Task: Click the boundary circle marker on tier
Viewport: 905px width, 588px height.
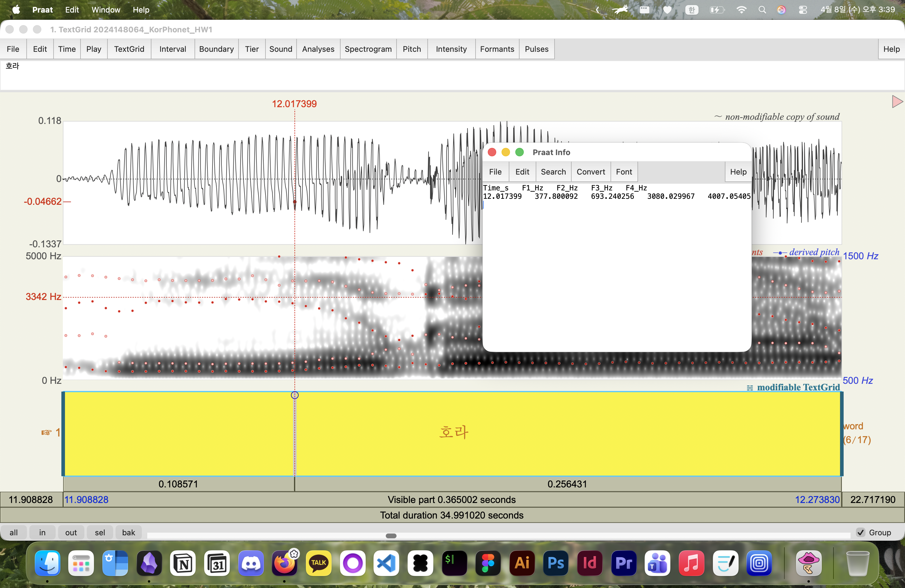Action: coord(295,395)
